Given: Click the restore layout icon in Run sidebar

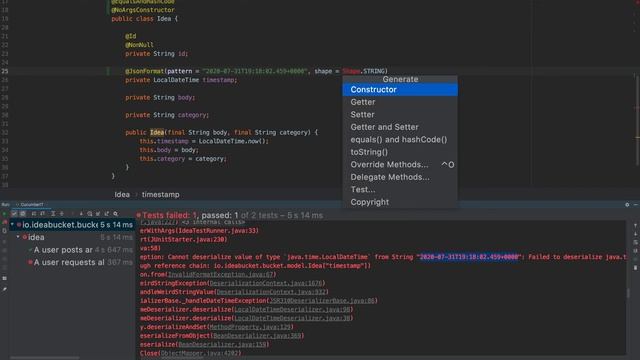Looking at the screenshot, I should tap(4, 278).
